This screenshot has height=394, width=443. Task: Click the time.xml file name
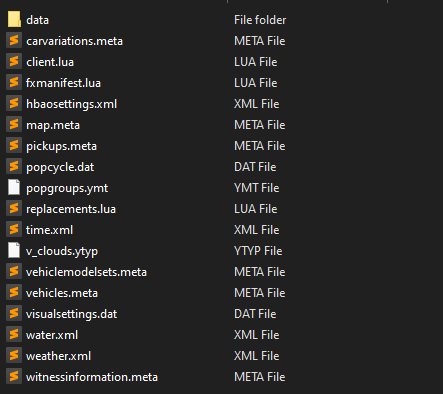tap(49, 230)
